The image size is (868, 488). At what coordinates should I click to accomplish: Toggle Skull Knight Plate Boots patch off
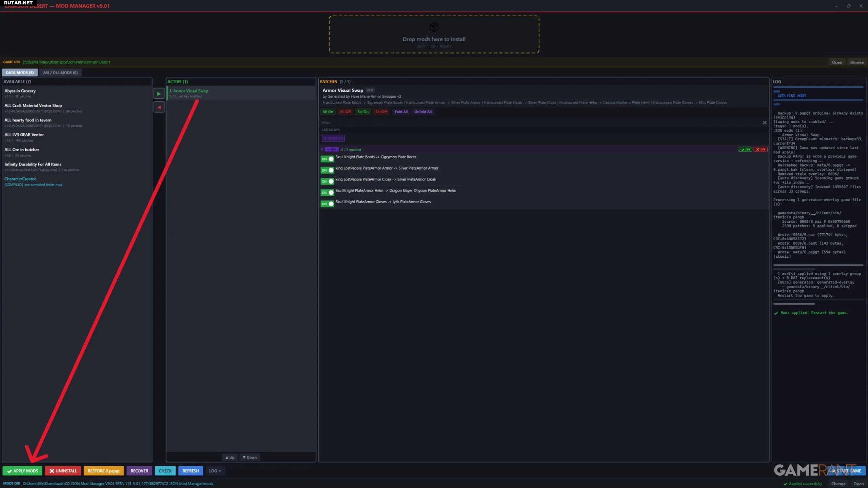327,159
